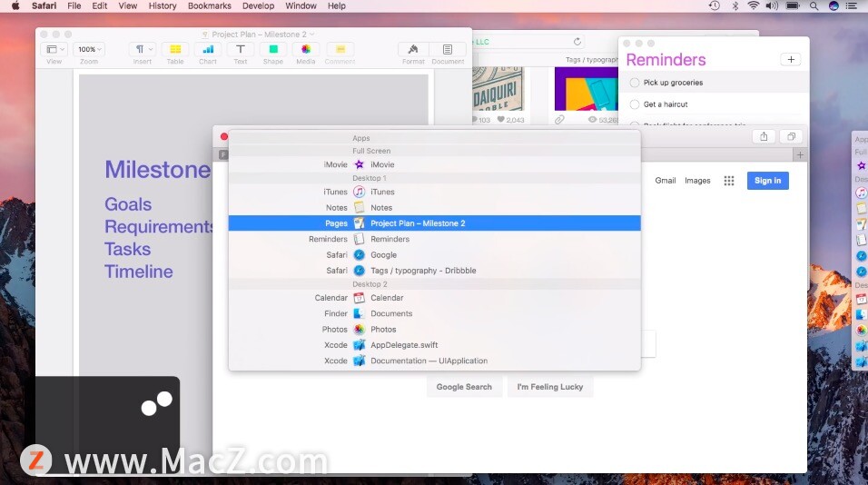Click the Wi-Fi menu bar icon
Screen dimensions: 868x485
[753, 5]
